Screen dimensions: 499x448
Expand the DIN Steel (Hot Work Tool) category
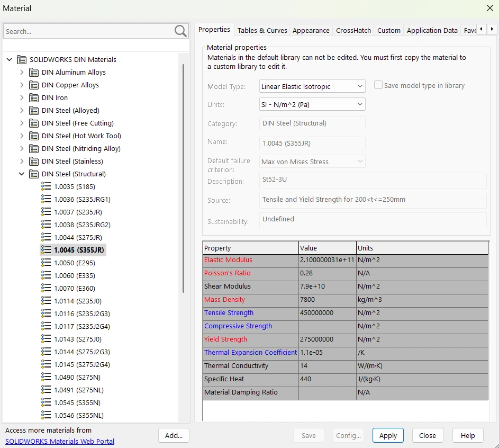pyautogui.click(x=22, y=136)
